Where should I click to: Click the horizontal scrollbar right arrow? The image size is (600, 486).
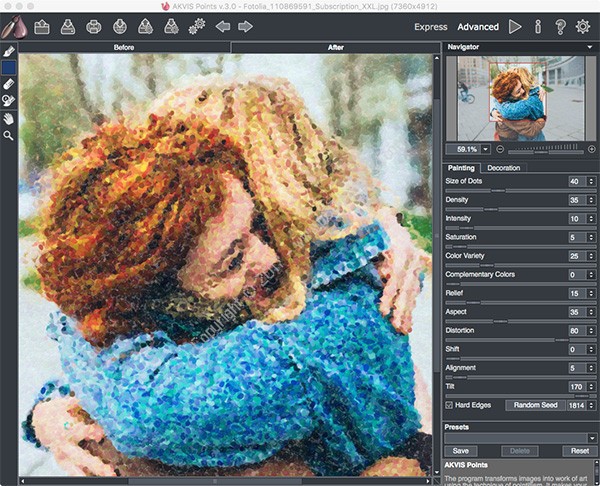[429, 481]
